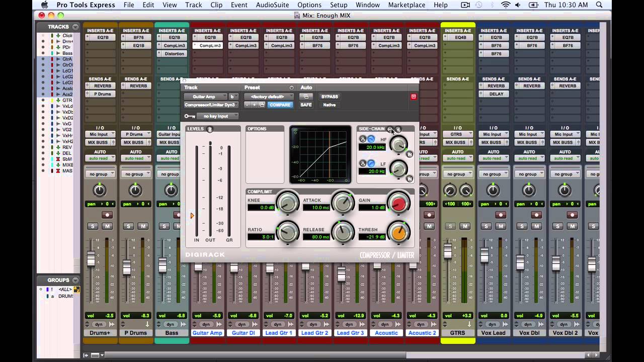This screenshot has width=644, height=362.
Task: Click the RATIO value field 3.0:1
Action: click(x=261, y=236)
